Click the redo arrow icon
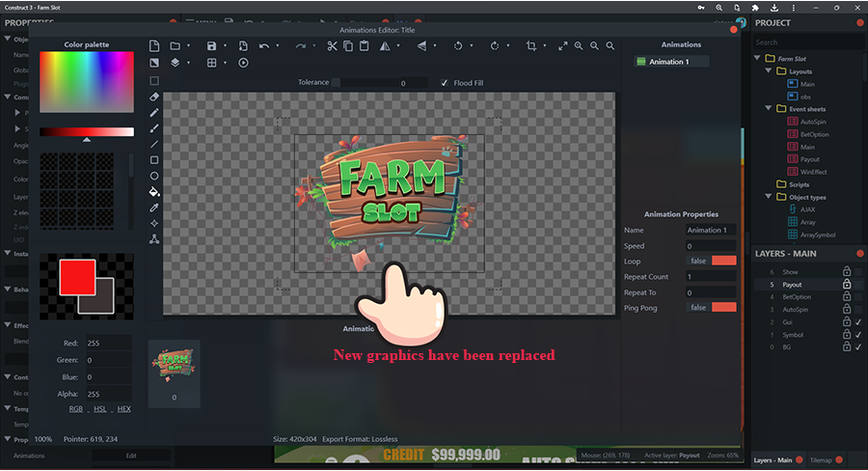This screenshot has height=471, width=868. tap(301, 46)
